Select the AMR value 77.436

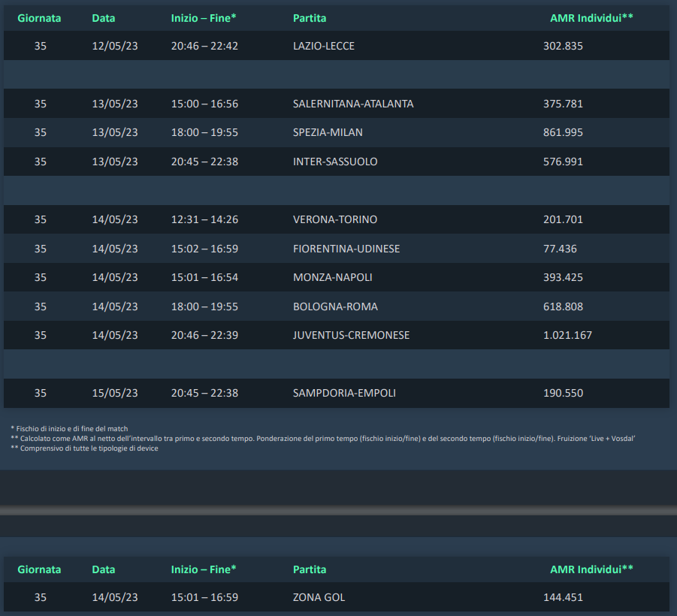click(x=560, y=249)
